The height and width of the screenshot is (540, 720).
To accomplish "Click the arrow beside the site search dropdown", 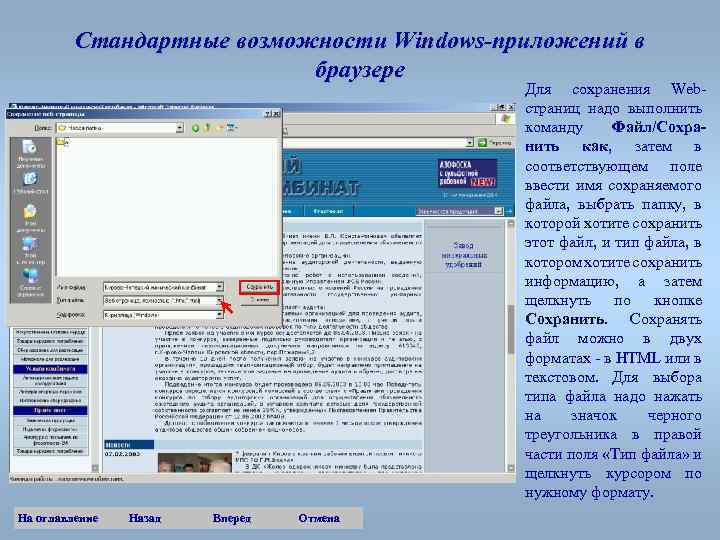I will [509, 211].
